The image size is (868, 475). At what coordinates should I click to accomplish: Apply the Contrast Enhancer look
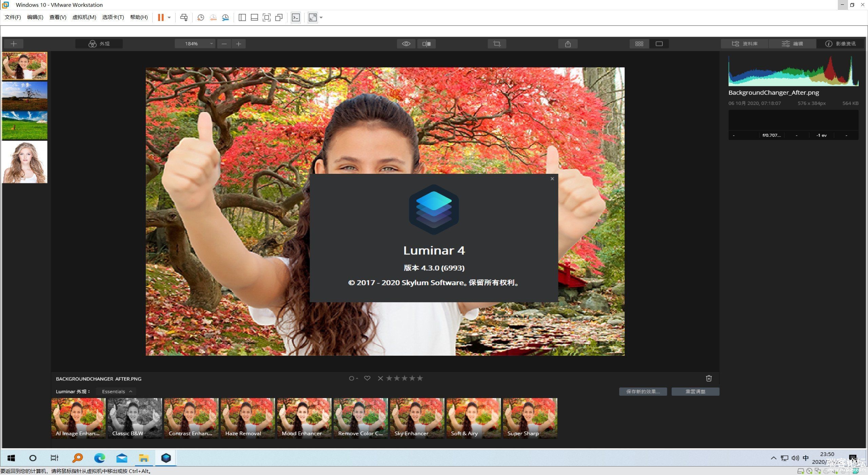[x=191, y=418]
